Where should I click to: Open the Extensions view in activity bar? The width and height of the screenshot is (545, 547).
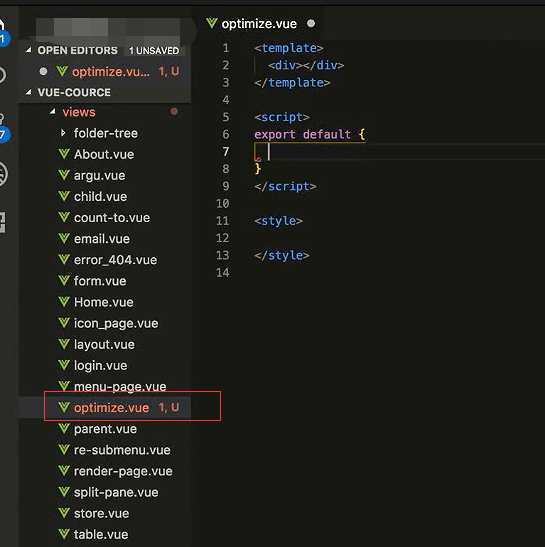point(2,222)
